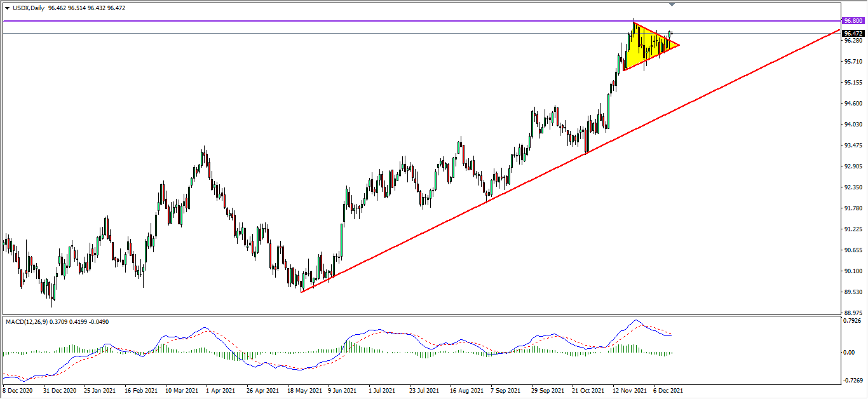This screenshot has height=399, width=868.
Task: Click the 94.030 price scale value
Action: point(852,125)
